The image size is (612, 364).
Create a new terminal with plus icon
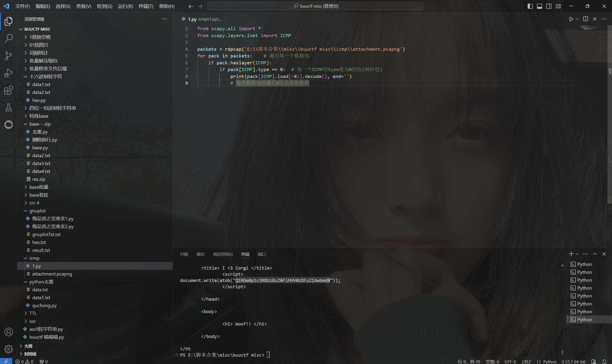(x=571, y=254)
